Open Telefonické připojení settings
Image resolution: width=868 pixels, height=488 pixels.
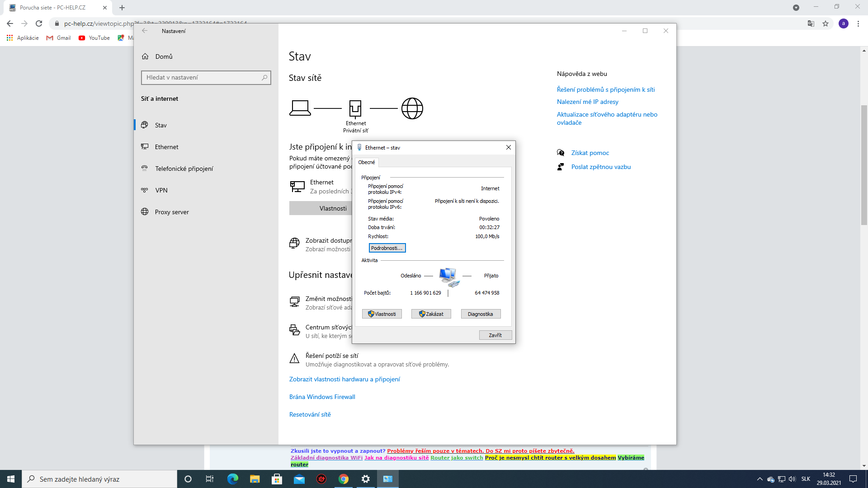coord(184,169)
